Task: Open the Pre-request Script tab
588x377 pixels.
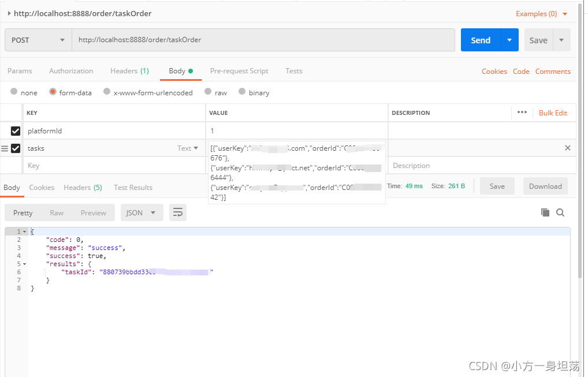Action: 239,71
